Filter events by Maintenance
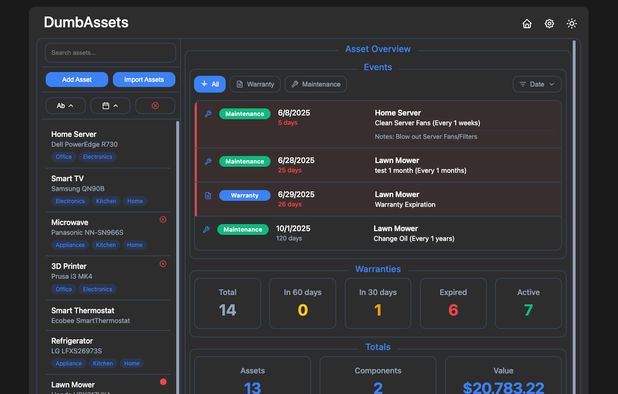 (x=316, y=84)
